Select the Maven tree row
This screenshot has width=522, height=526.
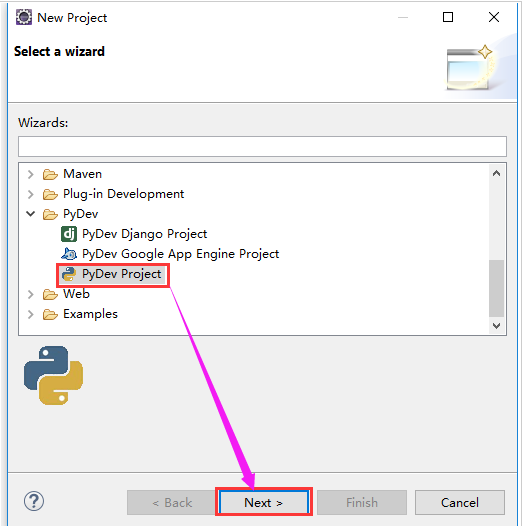(83, 174)
